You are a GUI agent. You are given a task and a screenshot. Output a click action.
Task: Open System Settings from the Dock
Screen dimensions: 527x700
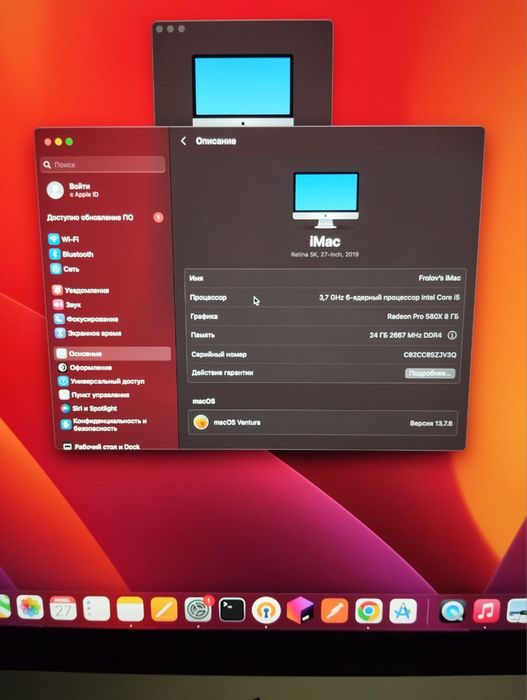[x=198, y=610]
